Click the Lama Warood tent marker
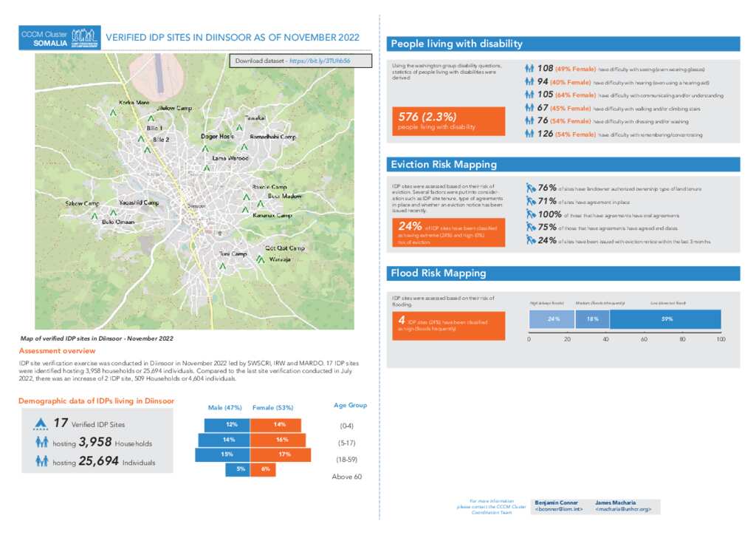Viewport: 756px width, 535px height. [207, 168]
